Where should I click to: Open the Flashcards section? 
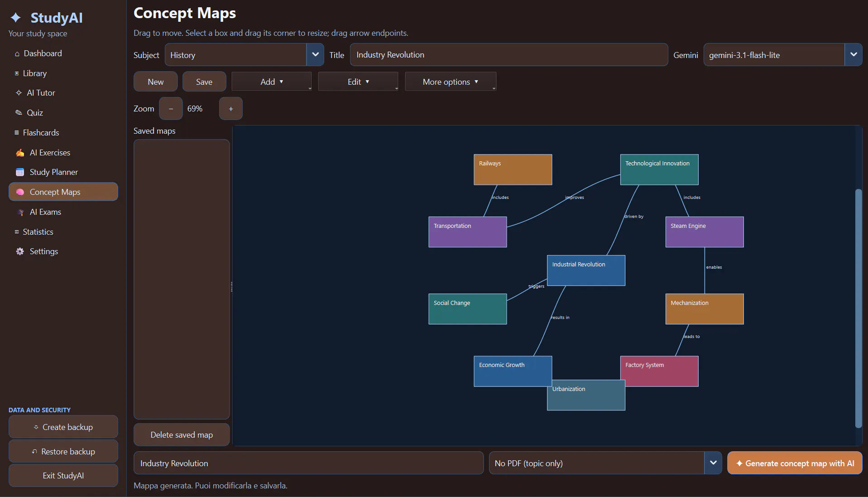tap(63, 133)
